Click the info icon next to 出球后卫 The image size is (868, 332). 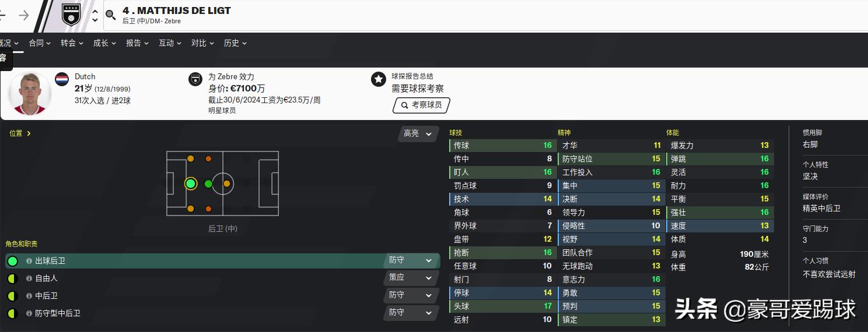click(x=29, y=261)
